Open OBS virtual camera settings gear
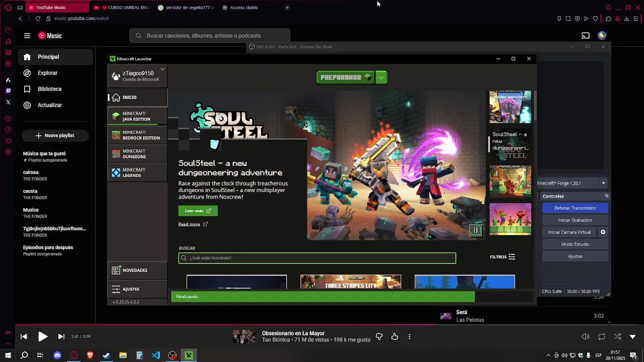The width and height of the screenshot is (644, 362). click(x=603, y=232)
